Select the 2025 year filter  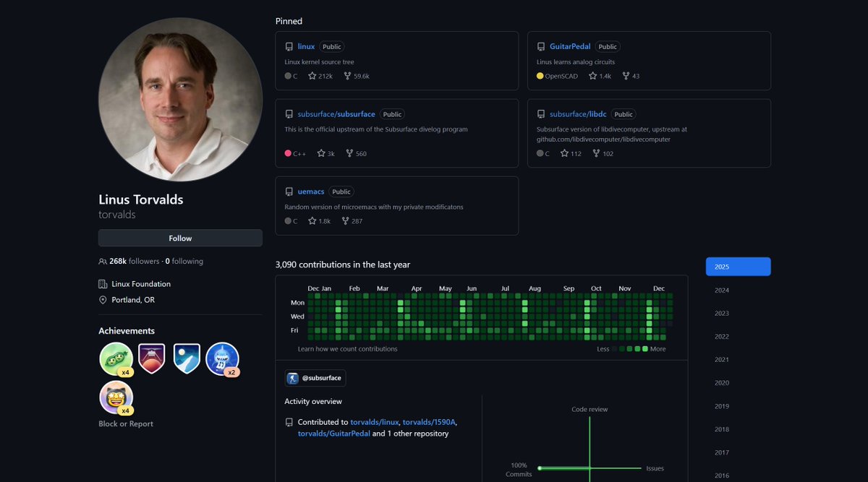[738, 267]
